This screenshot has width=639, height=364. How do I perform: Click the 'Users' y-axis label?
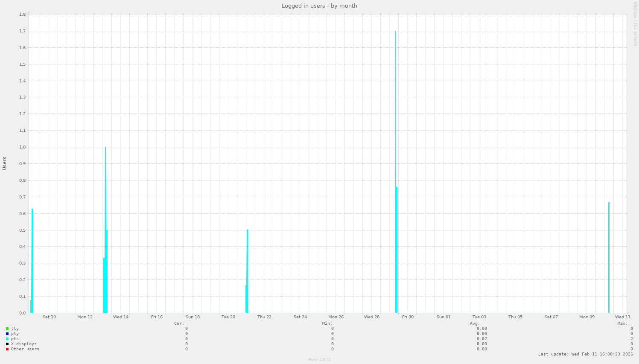tap(5, 163)
